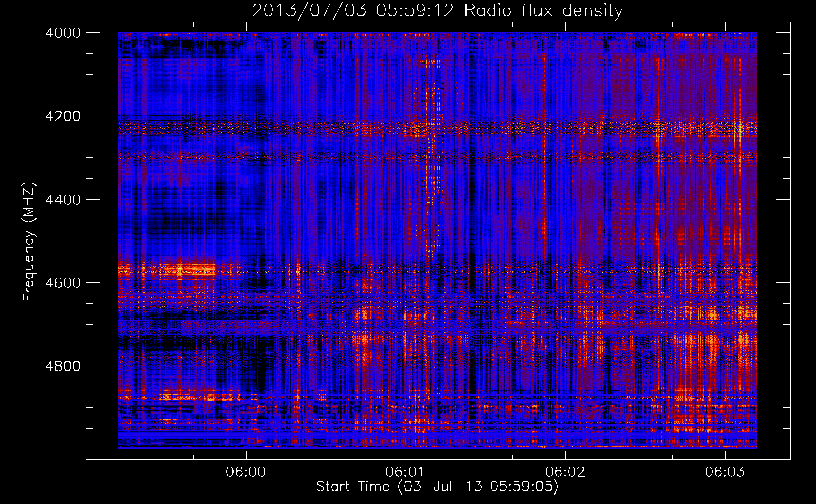Click the x-axis label "Start Time (03-Jul-13 05:59:05)"
Screen dimensions: 816x504
click(x=437, y=487)
